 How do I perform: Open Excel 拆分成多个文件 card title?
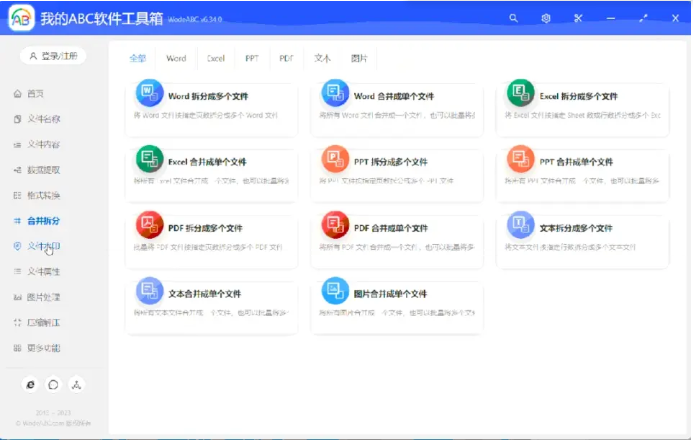(x=579, y=96)
